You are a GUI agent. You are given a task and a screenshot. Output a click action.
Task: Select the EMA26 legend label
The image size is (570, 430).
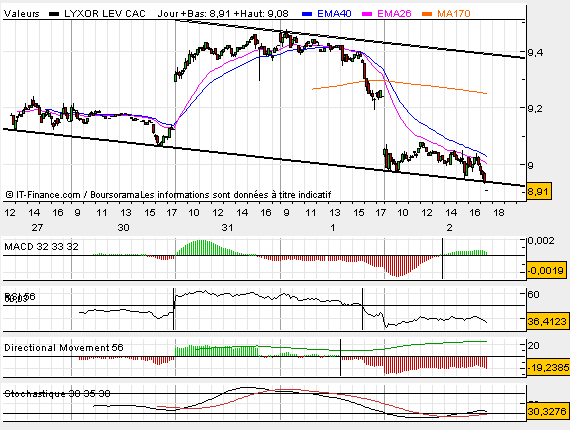394,14
